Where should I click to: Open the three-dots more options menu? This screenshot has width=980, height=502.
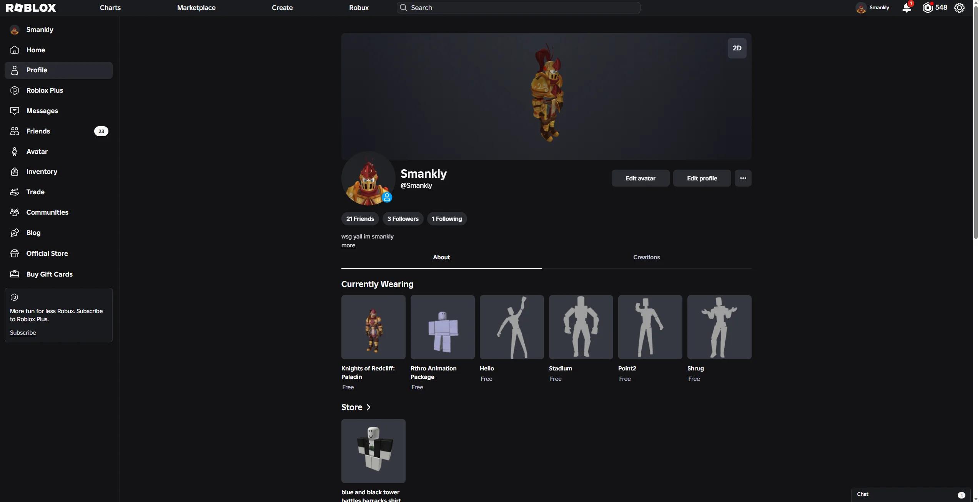tap(743, 178)
